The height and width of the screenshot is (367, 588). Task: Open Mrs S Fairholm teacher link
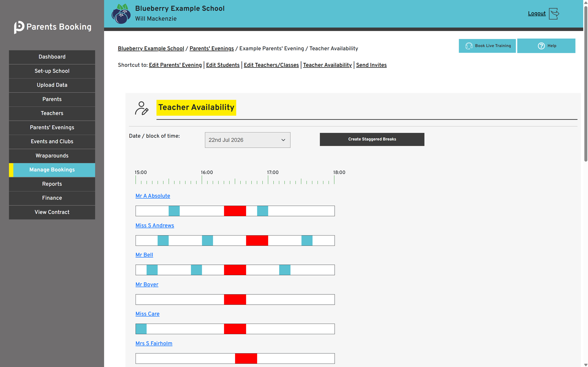pyautogui.click(x=154, y=344)
